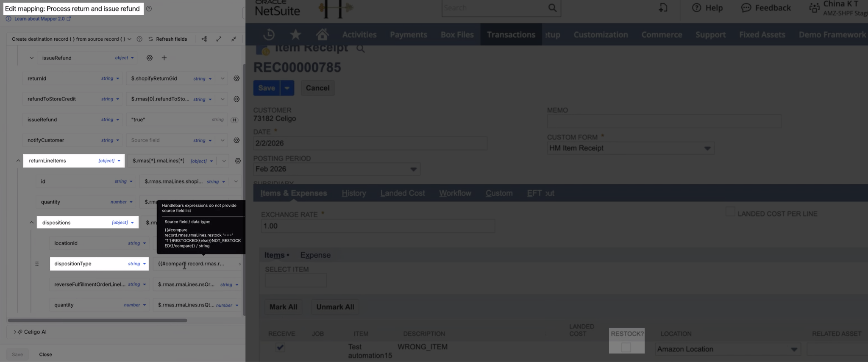868x362 pixels.
Task: Add field with plus icon on issueRefund row
Action: click(x=164, y=58)
